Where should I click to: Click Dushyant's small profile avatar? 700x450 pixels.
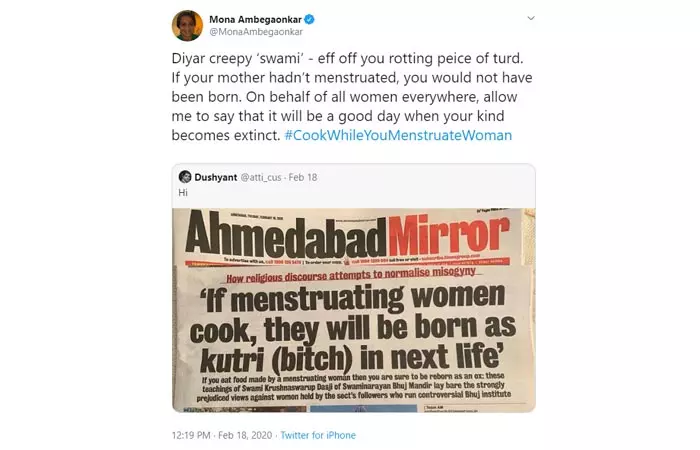click(x=186, y=176)
